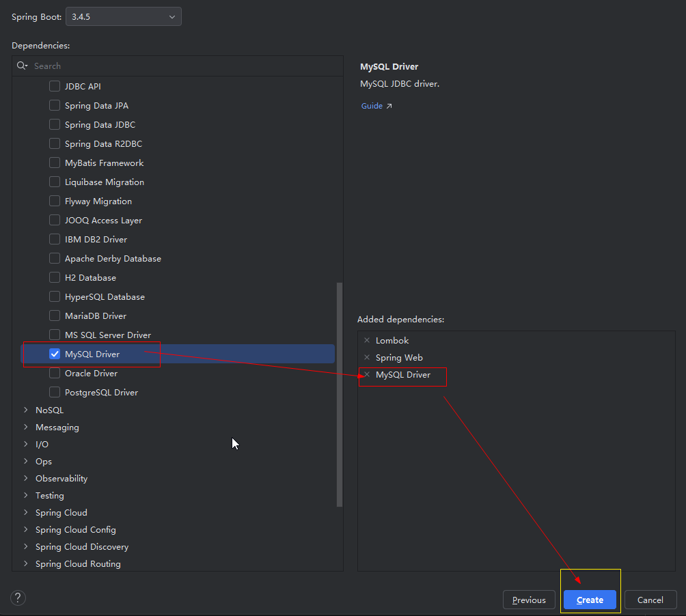The height and width of the screenshot is (616, 686).
Task: Expand the Ops category
Action: point(26,461)
